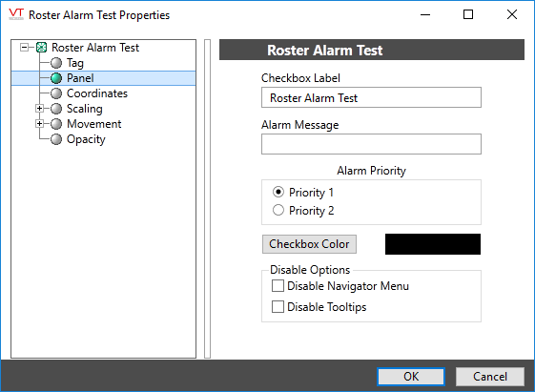Image resolution: width=535 pixels, height=392 pixels.
Task: Open the Coordinates properties page
Action: click(x=97, y=93)
